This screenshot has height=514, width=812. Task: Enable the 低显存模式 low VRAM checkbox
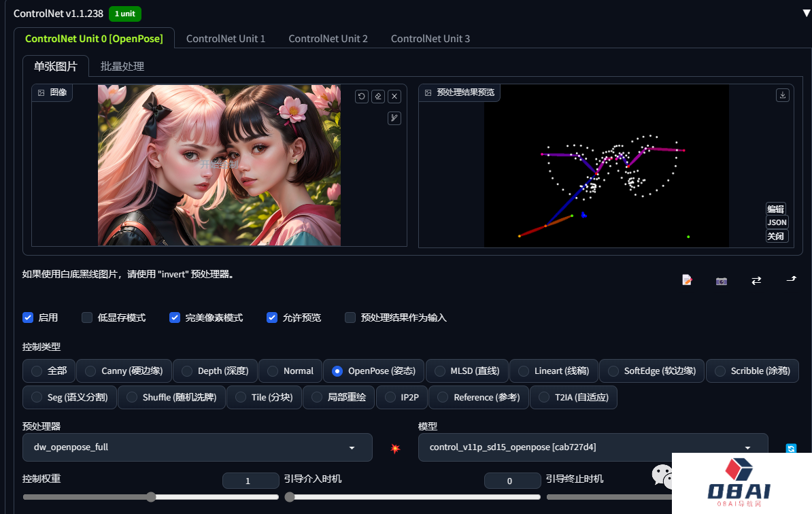point(87,318)
